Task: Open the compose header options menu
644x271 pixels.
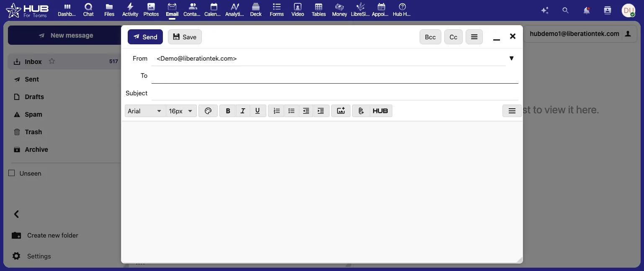Action: tap(474, 37)
